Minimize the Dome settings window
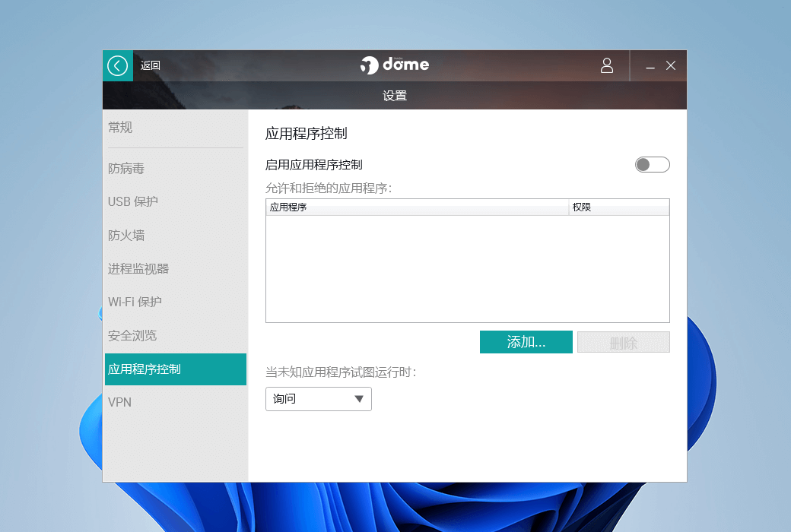The height and width of the screenshot is (532, 791). tap(650, 67)
